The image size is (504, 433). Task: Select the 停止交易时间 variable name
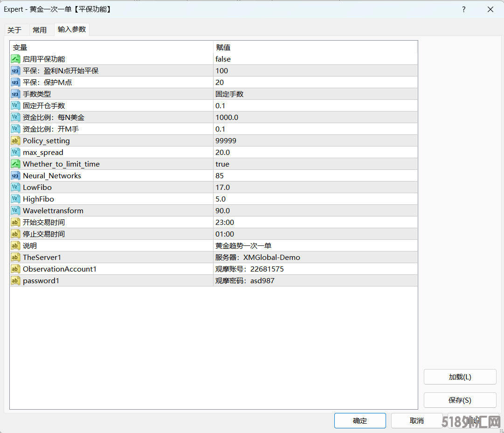pos(44,234)
